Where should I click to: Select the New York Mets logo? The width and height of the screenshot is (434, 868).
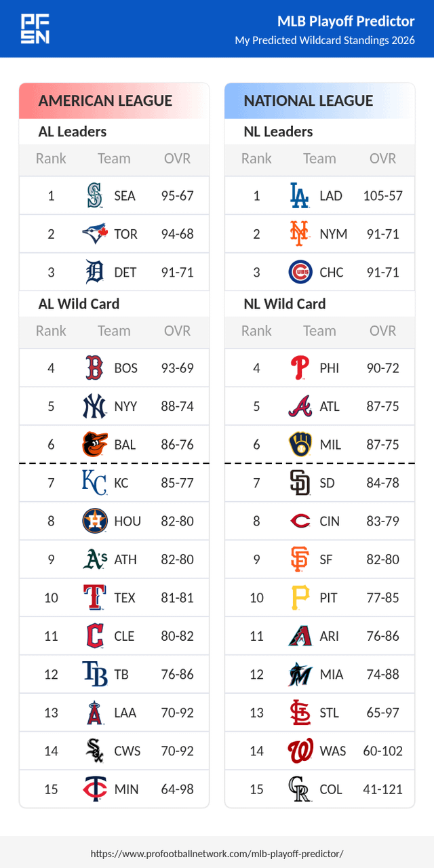pos(300,234)
